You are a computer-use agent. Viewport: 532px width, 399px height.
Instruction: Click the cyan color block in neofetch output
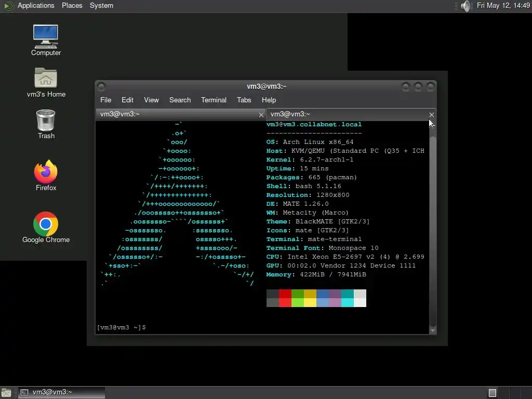coord(348,298)
